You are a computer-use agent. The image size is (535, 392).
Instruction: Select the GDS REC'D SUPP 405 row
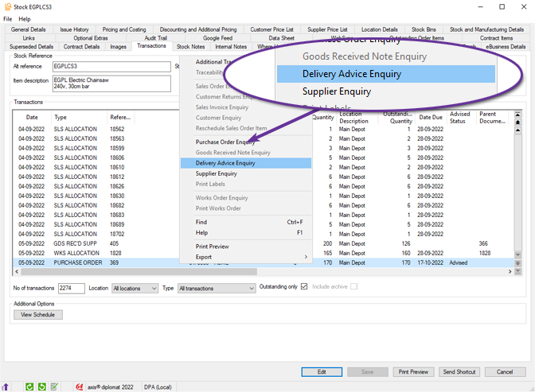[264, 243]
